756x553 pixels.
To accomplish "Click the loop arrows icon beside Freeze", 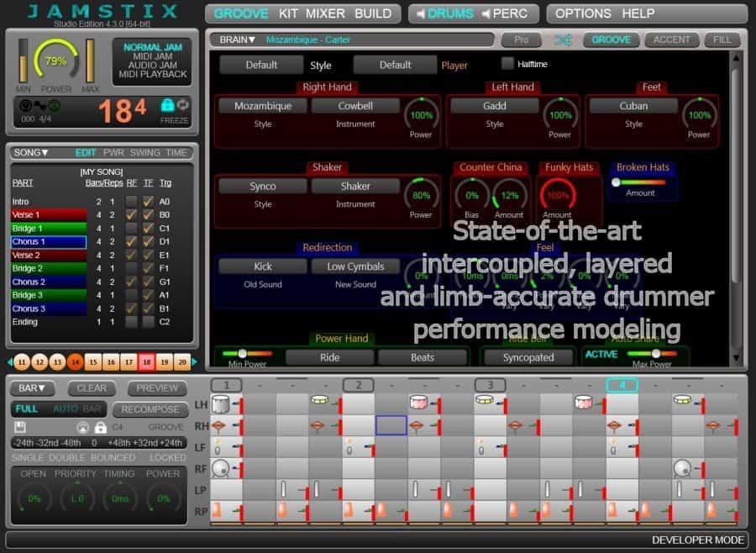I will pyautogui.click(x=182, y=105).
